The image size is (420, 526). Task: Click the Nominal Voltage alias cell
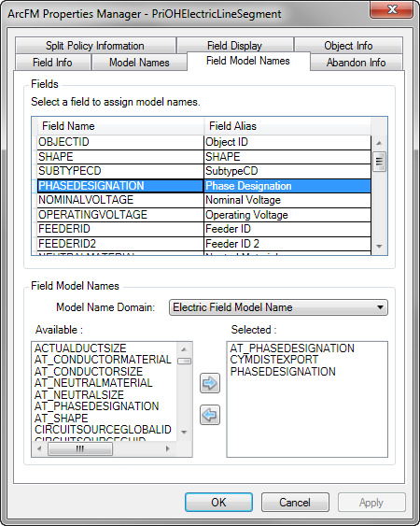tap(287, 200)
